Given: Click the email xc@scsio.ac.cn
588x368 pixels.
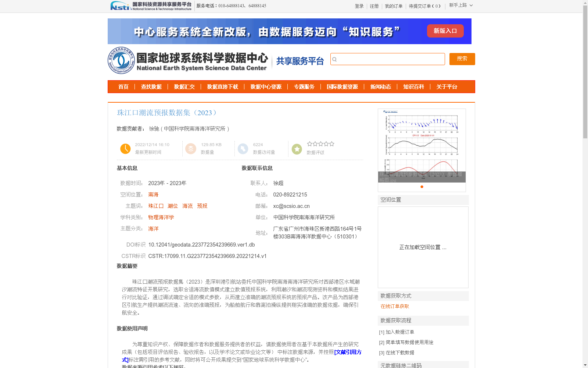Looking at the screenshot, I should click(x=291, y=206).
